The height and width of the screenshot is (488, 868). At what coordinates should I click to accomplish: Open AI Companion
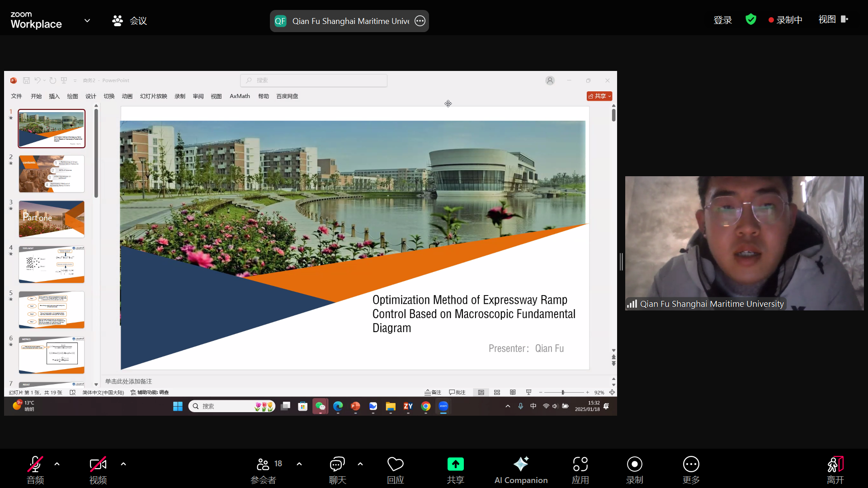(x=521, y=470)
